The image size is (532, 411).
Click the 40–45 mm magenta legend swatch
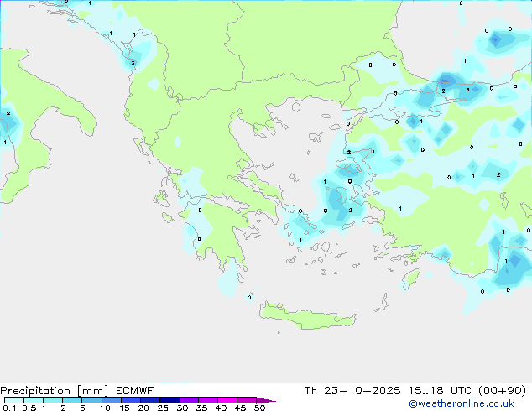[x=227, y=400]
